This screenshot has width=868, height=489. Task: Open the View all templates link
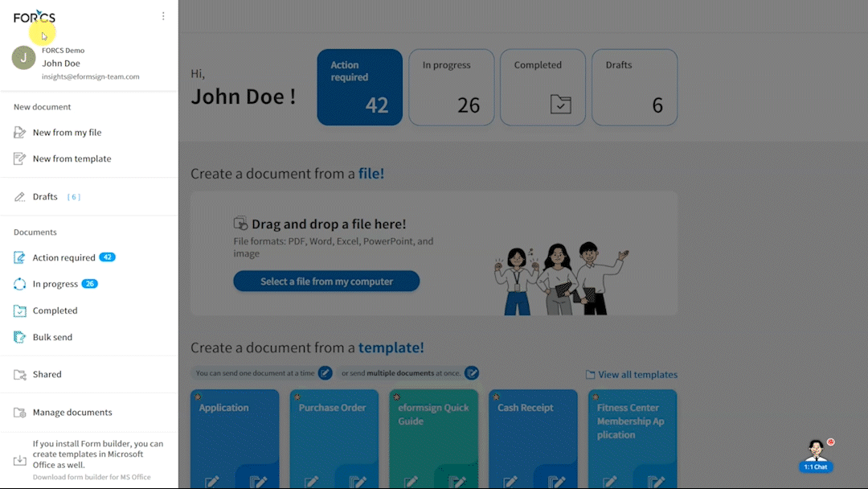click(x=632, y=374)
